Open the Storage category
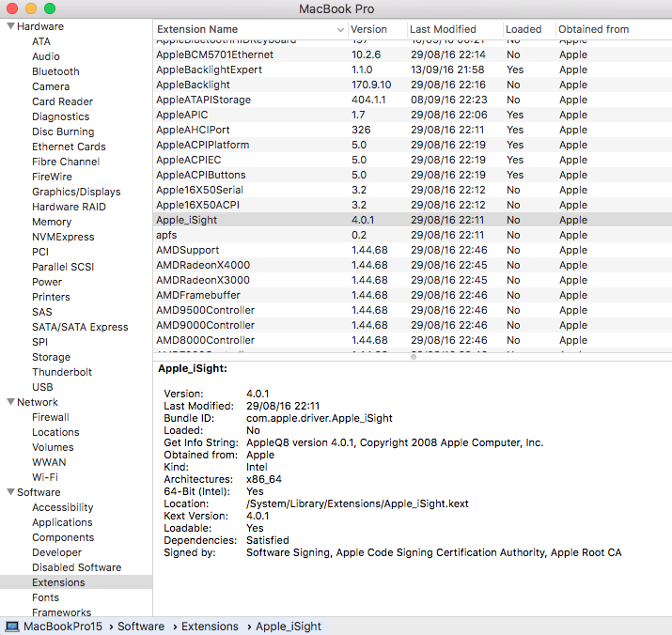 pyautogui.click(x=51, y=357)
